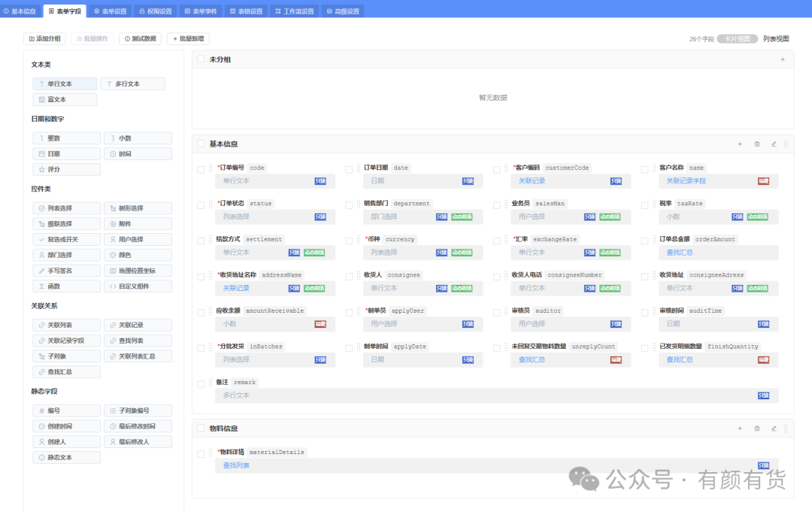Click the delete icon in 物料信息 group header
This screenshot has width=812, height=512.
(756, 428)
